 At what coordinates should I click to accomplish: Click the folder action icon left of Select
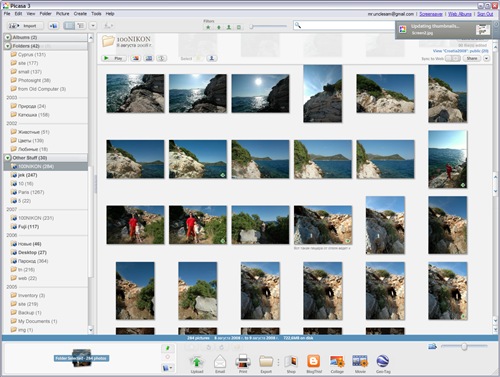click(162, 58)
